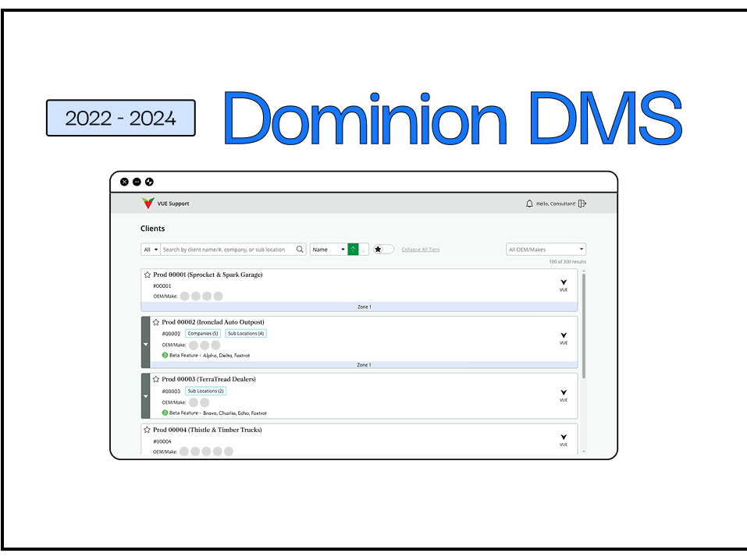Click the Companies (5) tag
Viewport: 747px width, 560px height.
pyautogui.click(x=203, y=333)
